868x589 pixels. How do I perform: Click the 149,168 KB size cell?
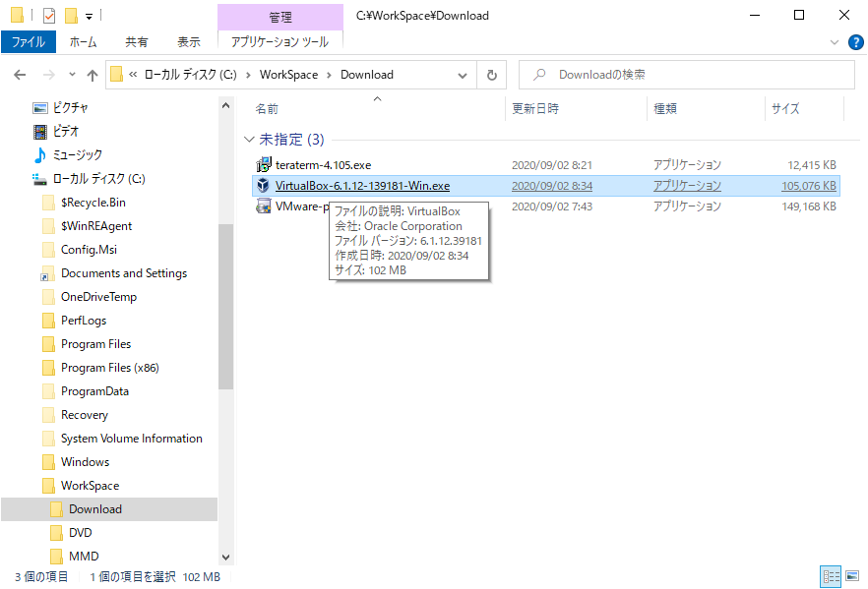[809, 206]
